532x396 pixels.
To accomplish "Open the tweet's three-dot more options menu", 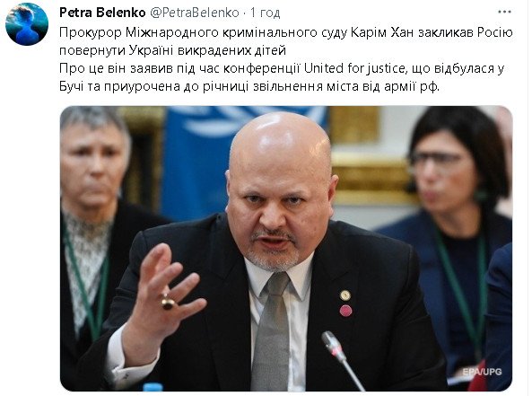I will point(504,12).
